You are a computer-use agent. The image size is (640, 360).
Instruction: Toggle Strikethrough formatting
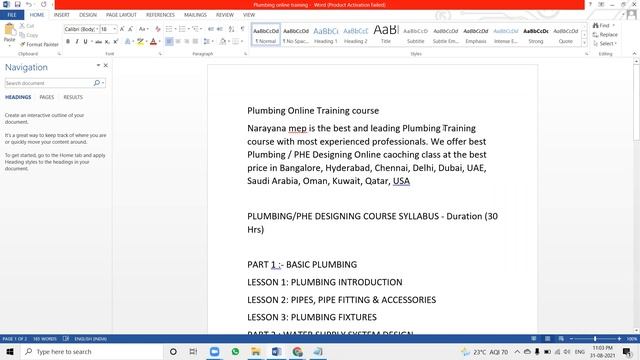point(98,42)
